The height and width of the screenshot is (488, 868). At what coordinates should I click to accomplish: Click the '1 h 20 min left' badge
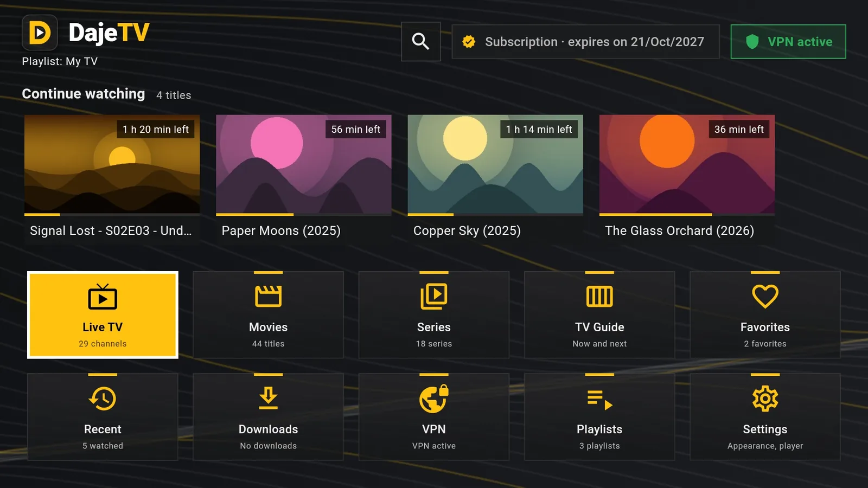tap(156, 129)
